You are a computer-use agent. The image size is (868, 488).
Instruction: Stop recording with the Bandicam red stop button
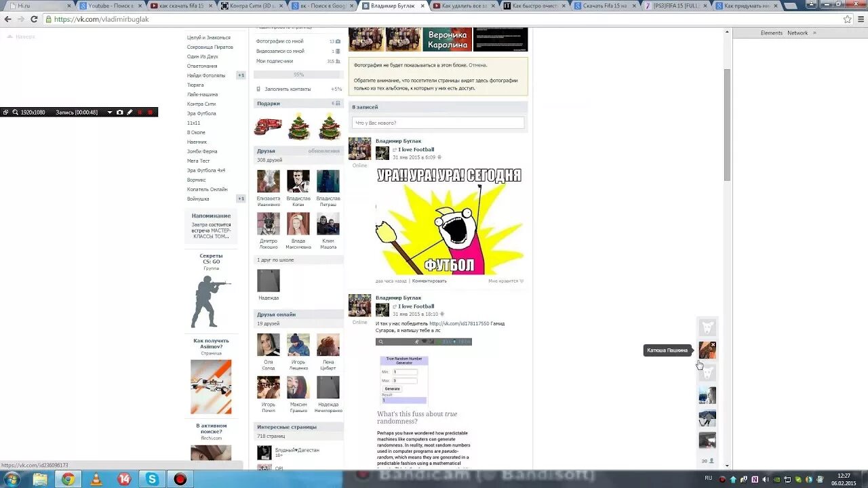point(151,112)
